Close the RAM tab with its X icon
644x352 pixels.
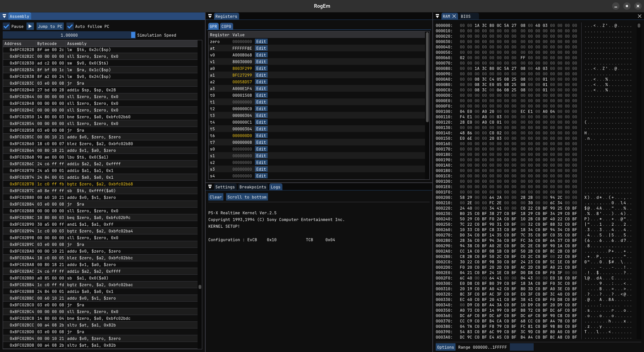pyautogui.click(x=454, y=16)
